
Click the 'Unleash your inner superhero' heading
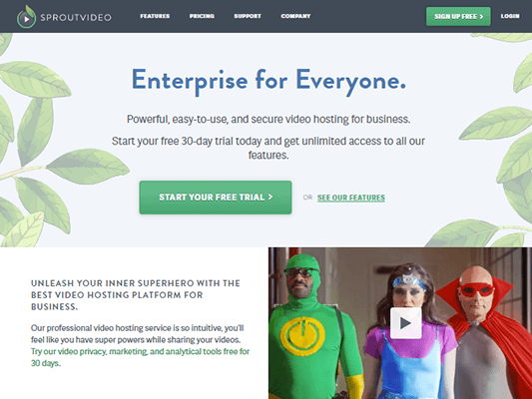pos(136,295)
